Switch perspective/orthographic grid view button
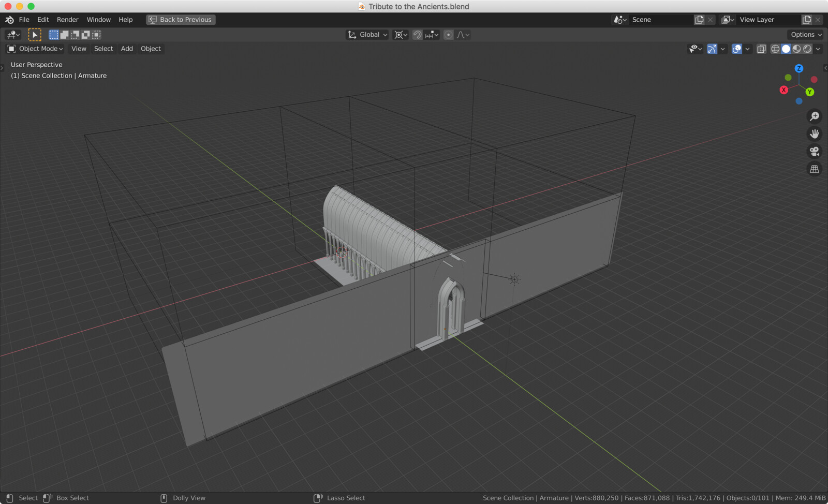The image size is (828, 504). point(815,169)
